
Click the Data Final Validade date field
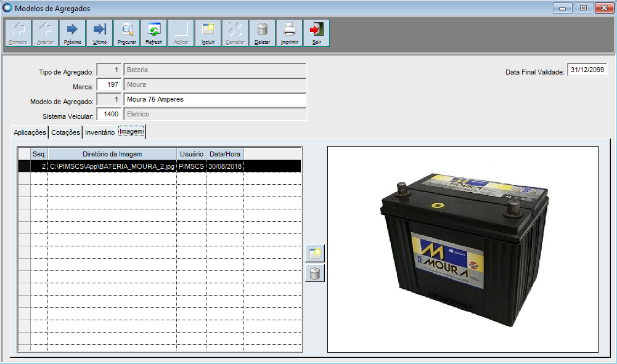587,70
